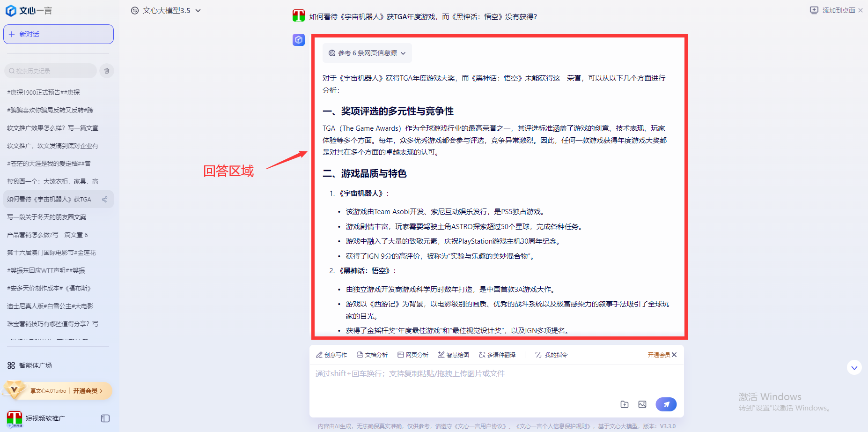Open the 文心大模型3.5 model dropdown
Viewport: 868px width, 432px height.
[x=166, y=10]
